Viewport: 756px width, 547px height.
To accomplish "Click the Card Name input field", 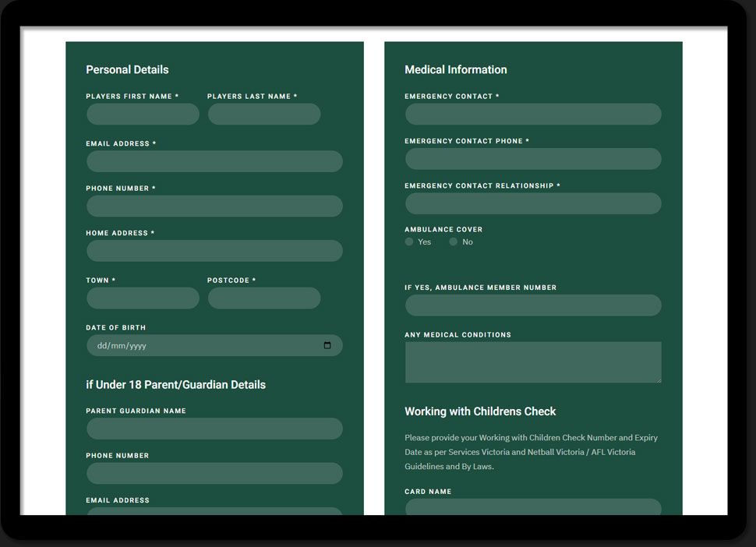I will pyautogui.click(x=533, y=508).
